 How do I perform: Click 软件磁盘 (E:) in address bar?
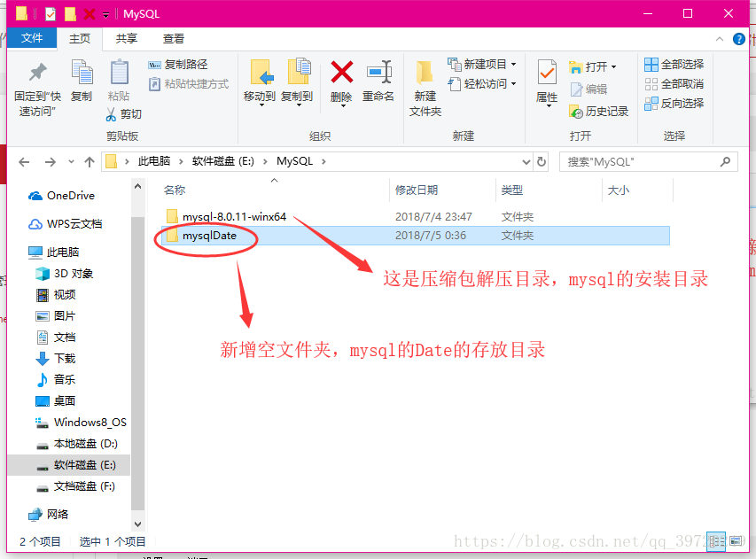[223, 161]
